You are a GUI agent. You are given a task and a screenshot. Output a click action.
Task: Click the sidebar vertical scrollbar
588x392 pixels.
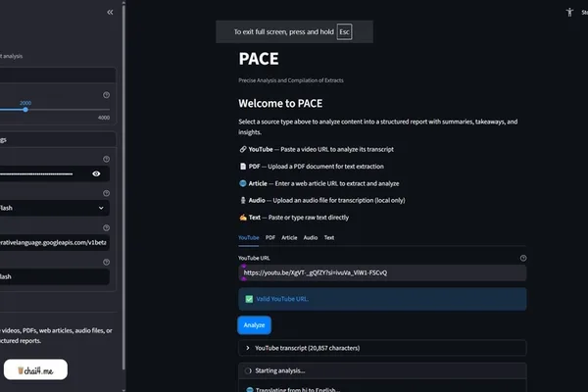[x=123, y=187]
